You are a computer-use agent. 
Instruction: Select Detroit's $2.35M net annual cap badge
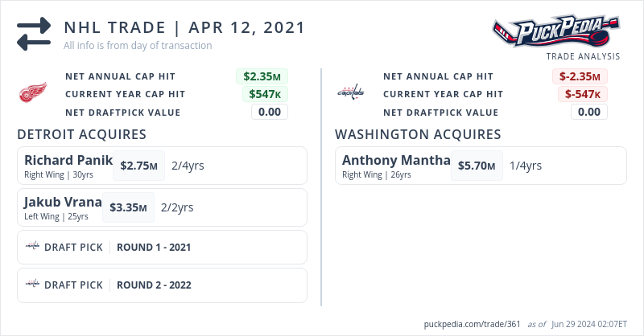[262, 76]
